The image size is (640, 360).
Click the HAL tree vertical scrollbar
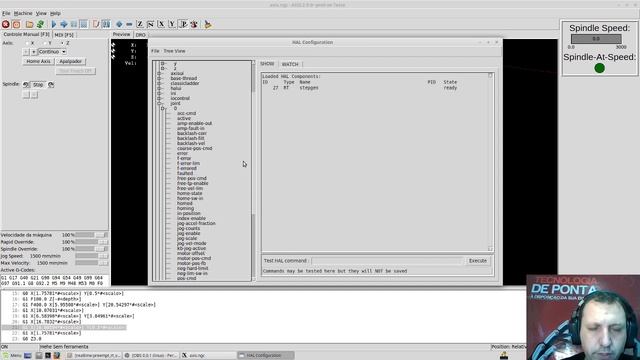(x=253, y=171)
